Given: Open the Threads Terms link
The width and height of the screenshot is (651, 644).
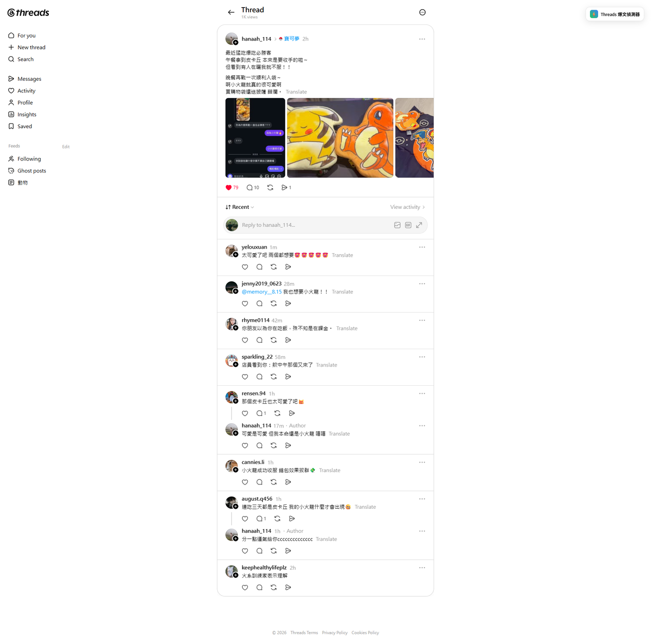Looking at the screenshot, I should click(304, 633).
